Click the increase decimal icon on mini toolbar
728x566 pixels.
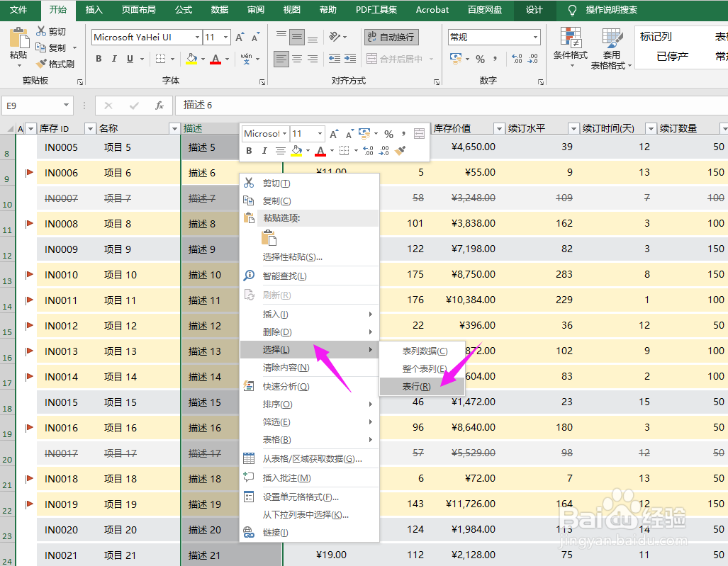pyautogui.click(x=369, y=150)
